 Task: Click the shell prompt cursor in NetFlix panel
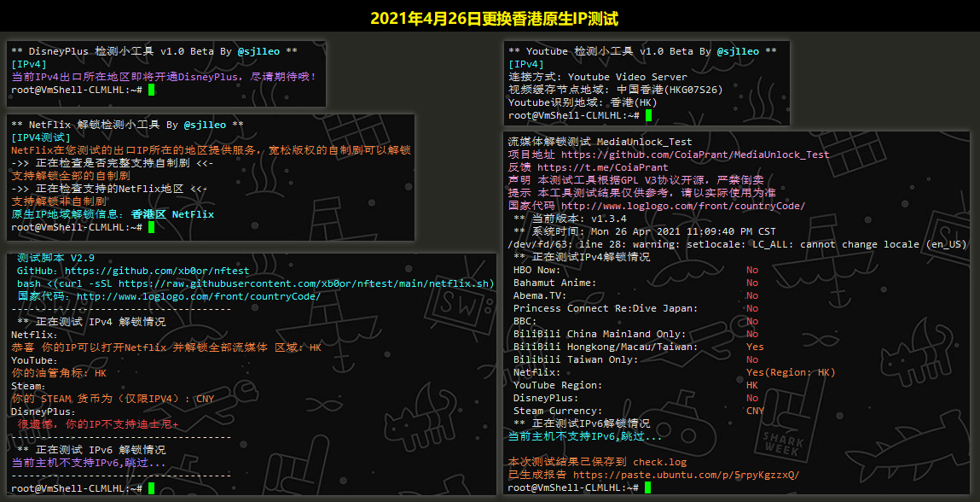(151, 227)
